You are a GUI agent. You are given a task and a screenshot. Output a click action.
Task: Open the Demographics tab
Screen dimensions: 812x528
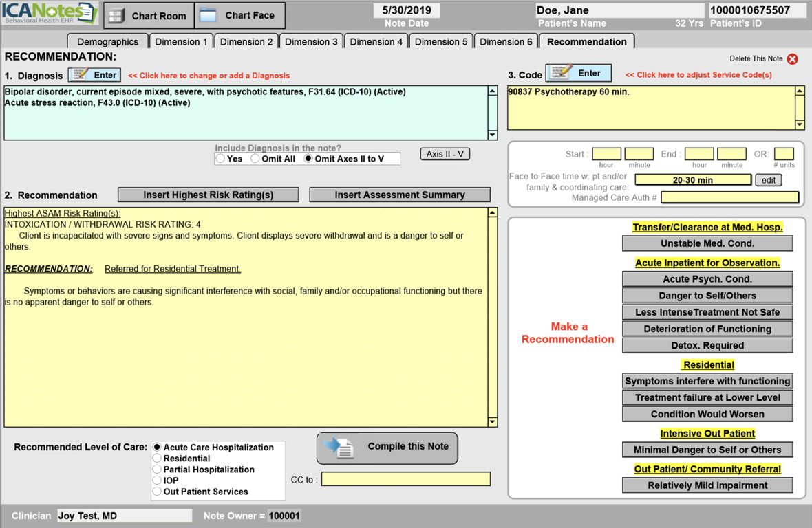107,41
